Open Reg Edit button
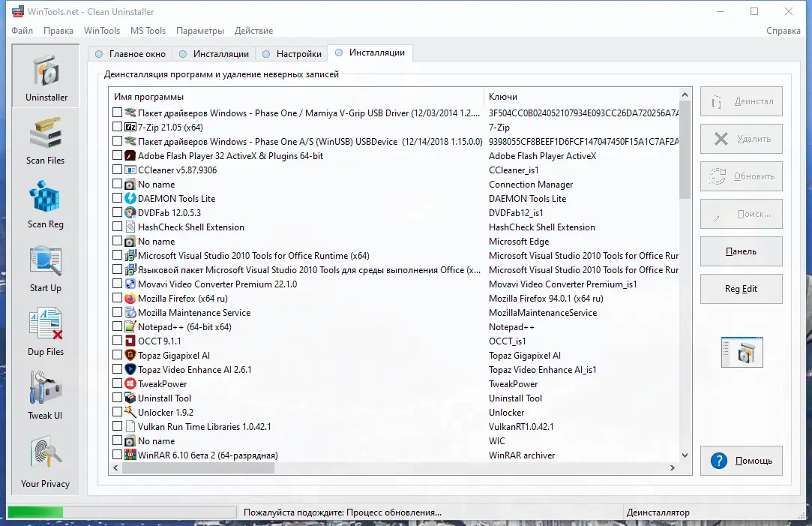Viewport: 812px width, 526px height. click(x=741, y=289)
